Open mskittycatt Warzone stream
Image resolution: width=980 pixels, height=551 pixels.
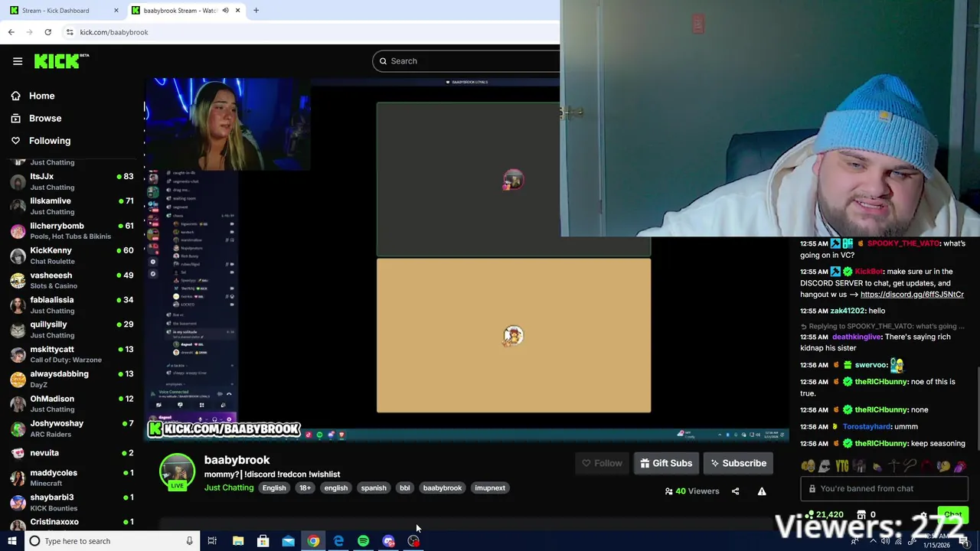(x=72, y=354)
